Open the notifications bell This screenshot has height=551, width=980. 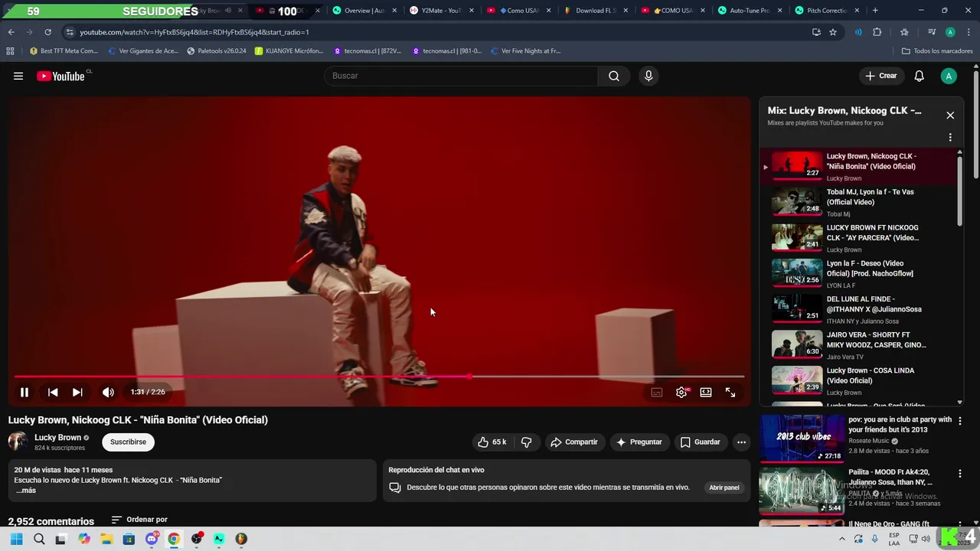pyautogui.click(x=920, y=76)
